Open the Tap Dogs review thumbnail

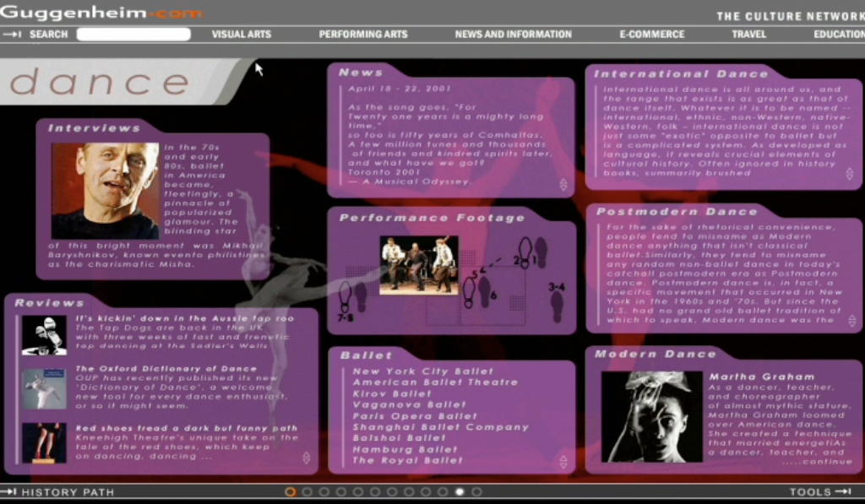[x=44, y=335]
